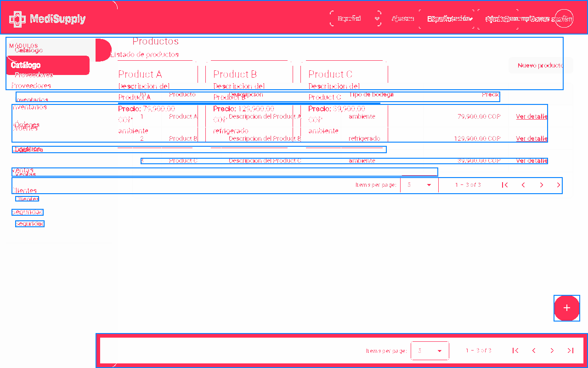Image resolution: width=588 pixels, height=368 pixels.
Task: First page arrow in paginator under product table
Action: click(505, 185)
